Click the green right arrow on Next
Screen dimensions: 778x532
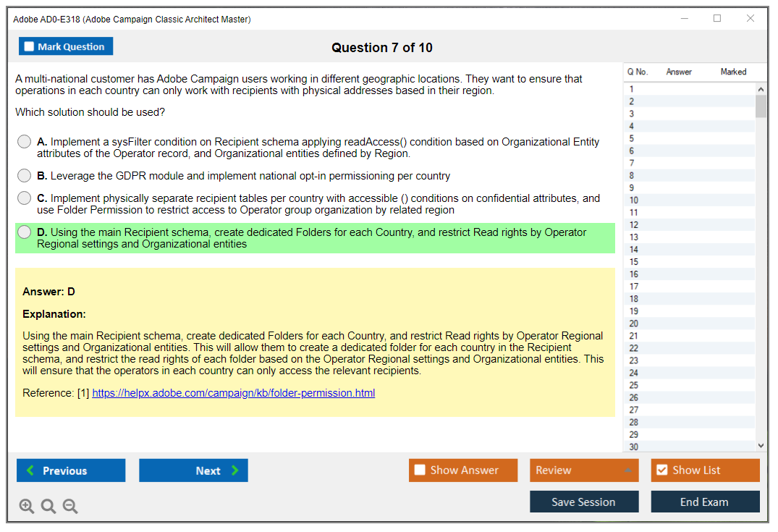[x=235, y=470]
